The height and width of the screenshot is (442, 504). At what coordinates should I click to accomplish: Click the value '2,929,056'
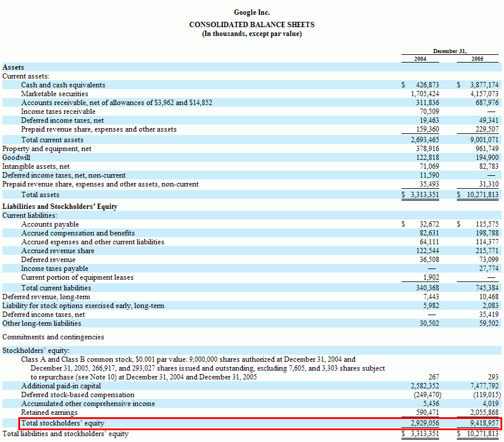click(x=424, y=423)
